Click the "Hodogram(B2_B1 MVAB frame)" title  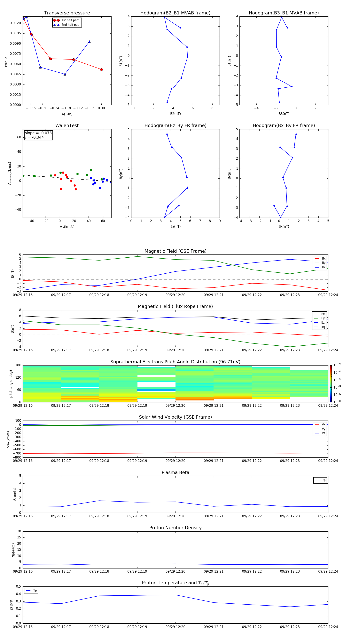pyautogui.click(x=175, y=13)
